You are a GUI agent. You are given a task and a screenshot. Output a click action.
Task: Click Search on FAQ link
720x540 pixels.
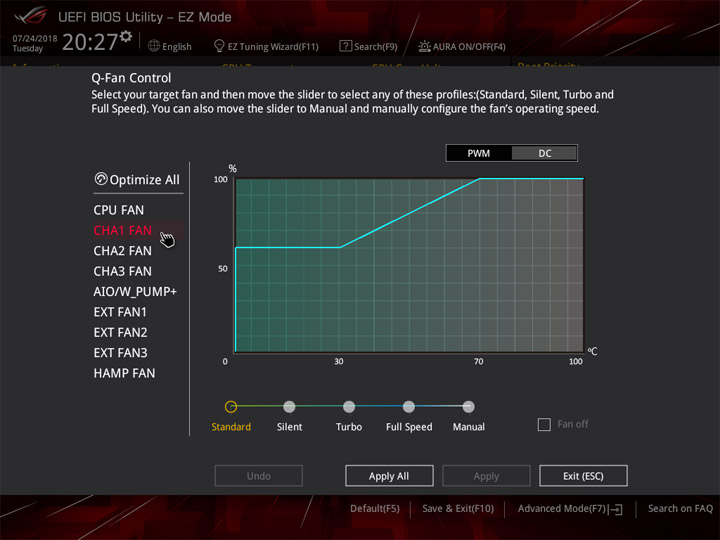click(x=680, y=509)
